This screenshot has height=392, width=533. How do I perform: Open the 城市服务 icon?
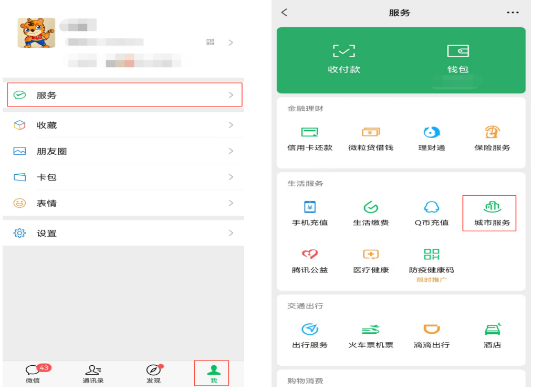(x=492, y=207)
